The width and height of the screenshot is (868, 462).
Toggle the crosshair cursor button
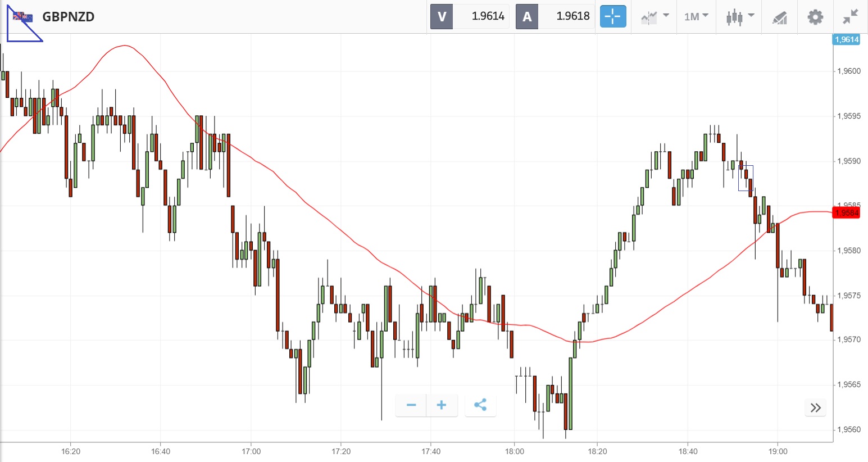(612, 17)
